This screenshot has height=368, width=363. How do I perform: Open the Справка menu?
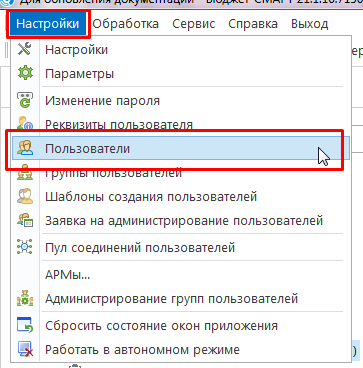click(x=253, y=24)
